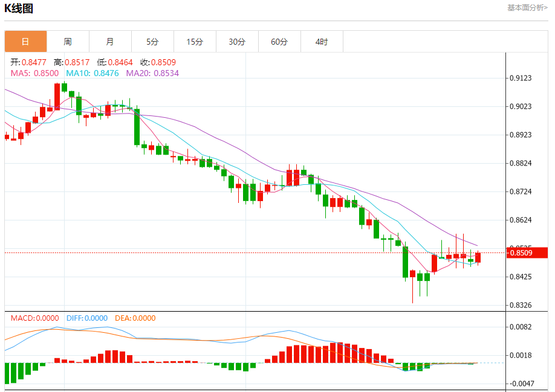Screen dimensions: 555x392
Task: Click the latest red candlestick on the chart
Action: click(478, 258)
